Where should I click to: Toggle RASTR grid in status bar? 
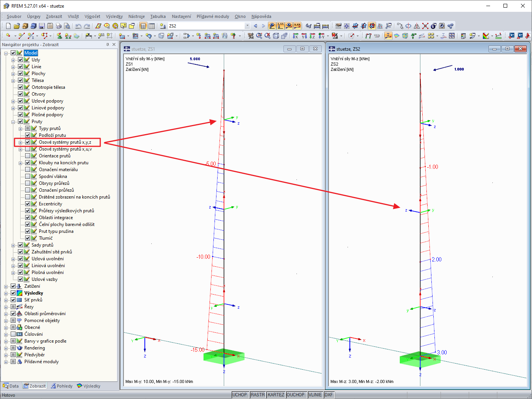tap(258, 395)
